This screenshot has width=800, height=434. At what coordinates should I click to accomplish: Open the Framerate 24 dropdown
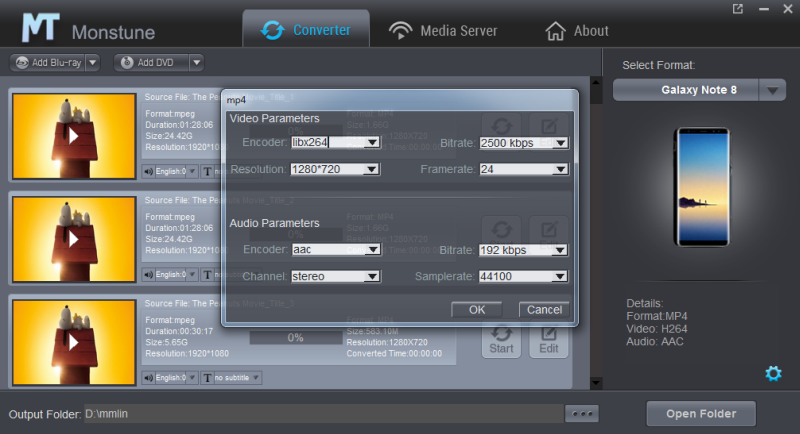point(560,170)
